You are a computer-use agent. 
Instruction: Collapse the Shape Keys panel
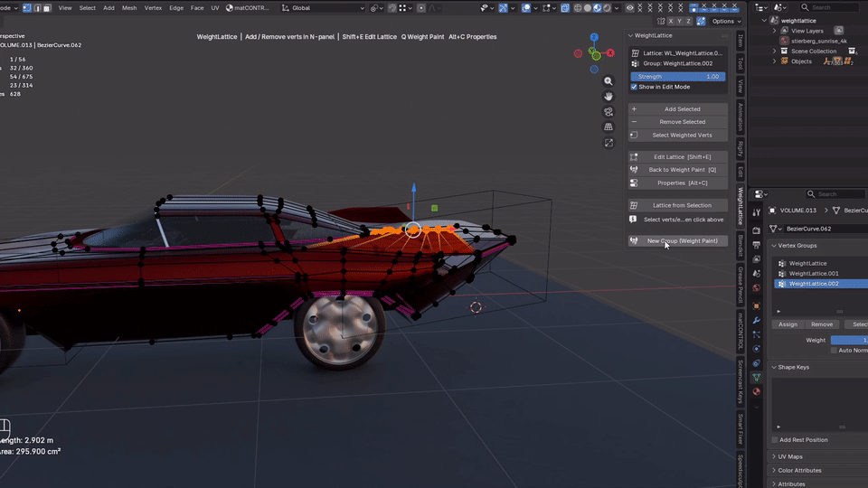(775, 368)
